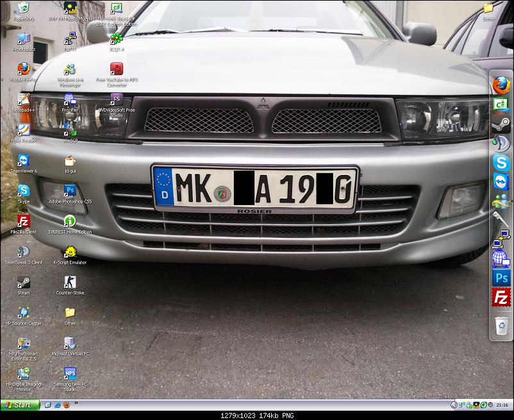Open the EVEREST Home Edition desktop shortcut
This screenshot has height=420, width=514.
[70, 221]
